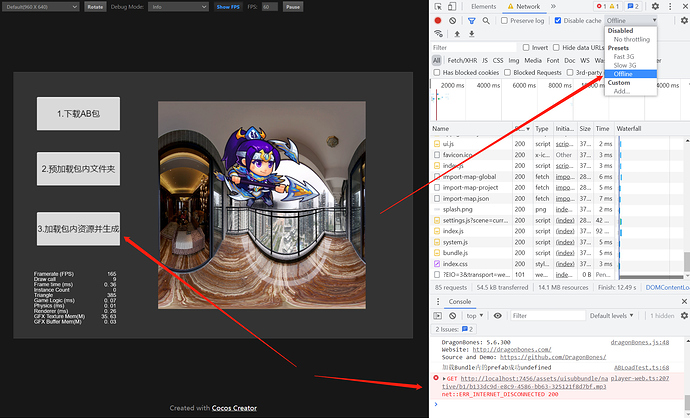Show All request types
This screenshot has width=690, height=418.
437,60
